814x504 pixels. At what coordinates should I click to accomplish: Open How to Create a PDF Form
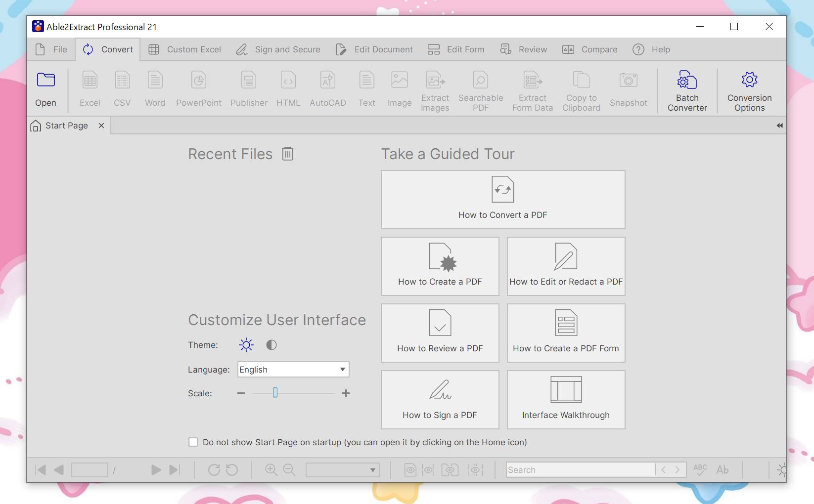coord(566,333)
